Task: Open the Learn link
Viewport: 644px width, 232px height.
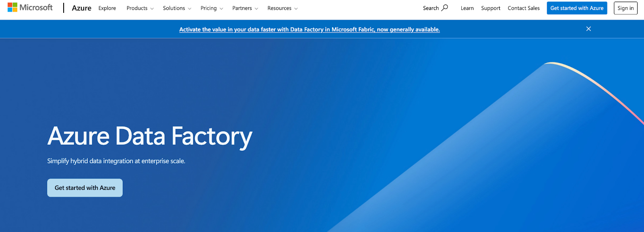Action: [x=467, y=8]
